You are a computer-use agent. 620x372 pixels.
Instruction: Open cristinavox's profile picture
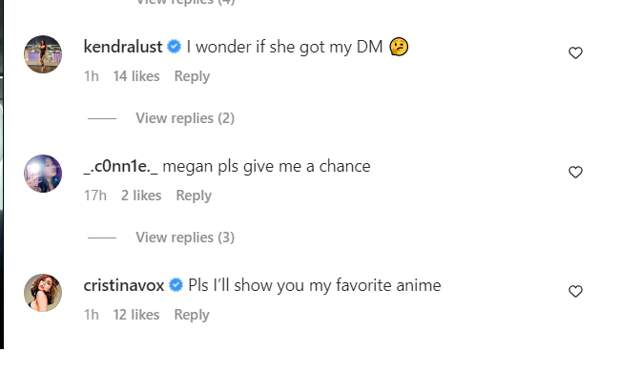(x=43, y=293)
